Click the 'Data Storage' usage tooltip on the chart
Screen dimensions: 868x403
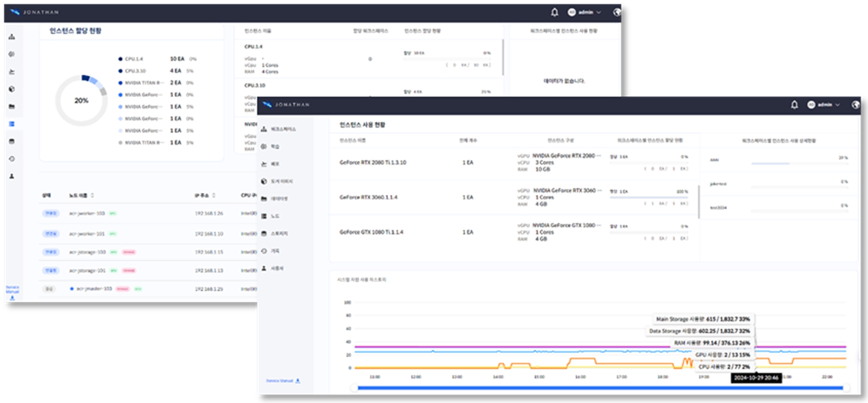coord(699,331)
